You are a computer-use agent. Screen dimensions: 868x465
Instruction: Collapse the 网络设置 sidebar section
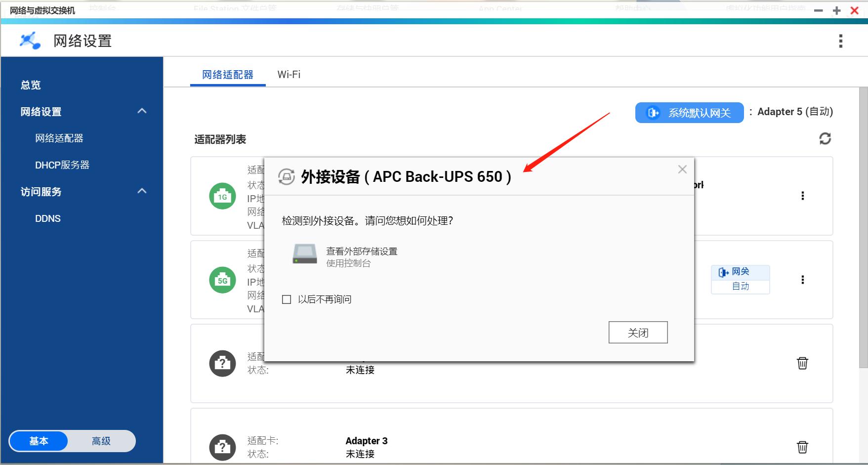coord(142,111)
